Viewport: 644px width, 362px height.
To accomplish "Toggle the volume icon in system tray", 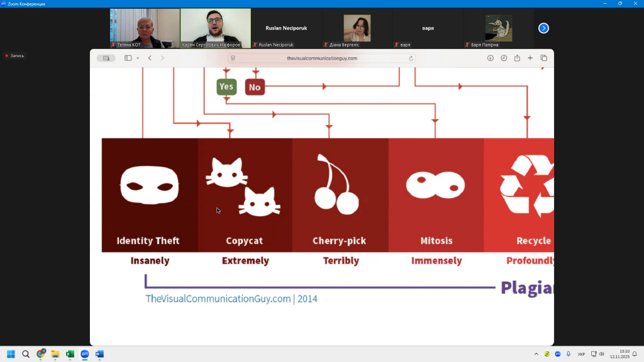I will 602,354.
